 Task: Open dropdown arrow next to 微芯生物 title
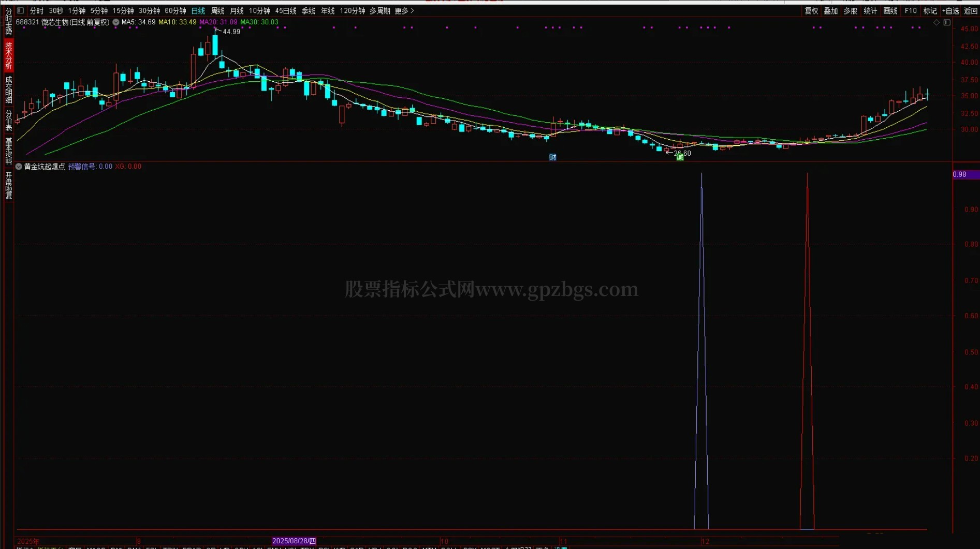tap(116, 22)
